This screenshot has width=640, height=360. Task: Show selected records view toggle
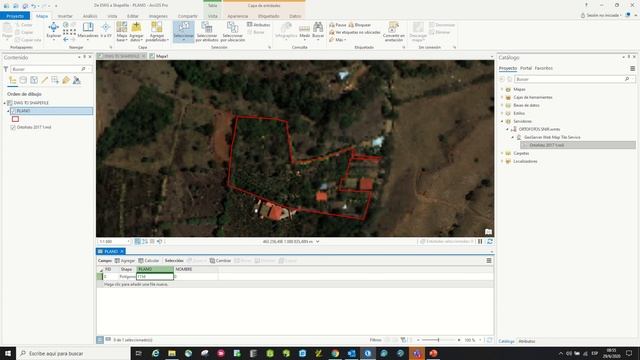coord(108,340)
